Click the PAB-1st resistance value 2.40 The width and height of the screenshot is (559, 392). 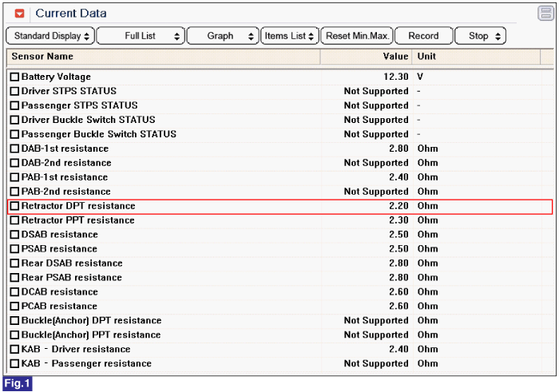pos(398,177)
